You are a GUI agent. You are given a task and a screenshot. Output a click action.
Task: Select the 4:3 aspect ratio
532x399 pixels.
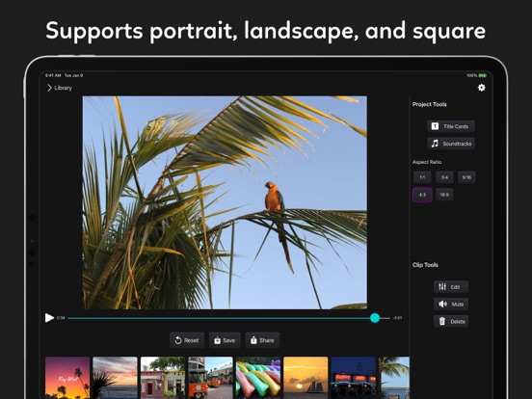point(422,195)
